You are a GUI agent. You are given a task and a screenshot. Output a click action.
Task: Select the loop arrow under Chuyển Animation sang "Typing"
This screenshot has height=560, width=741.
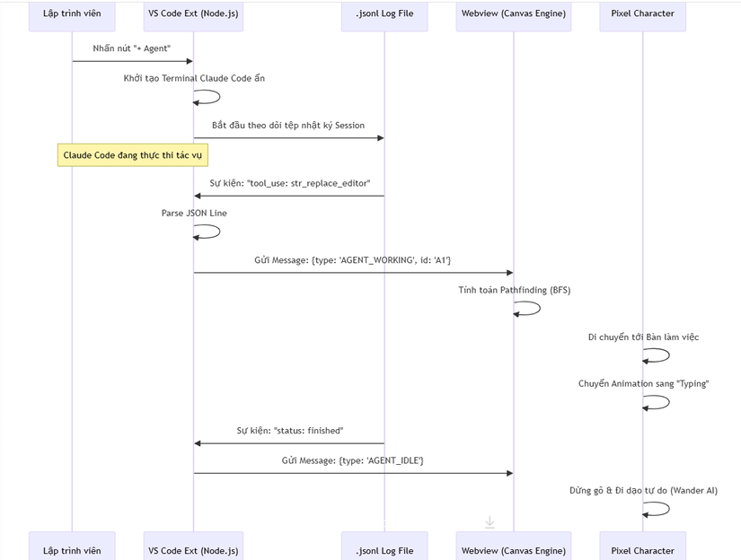pyautogui.click(x=657, y=402)
